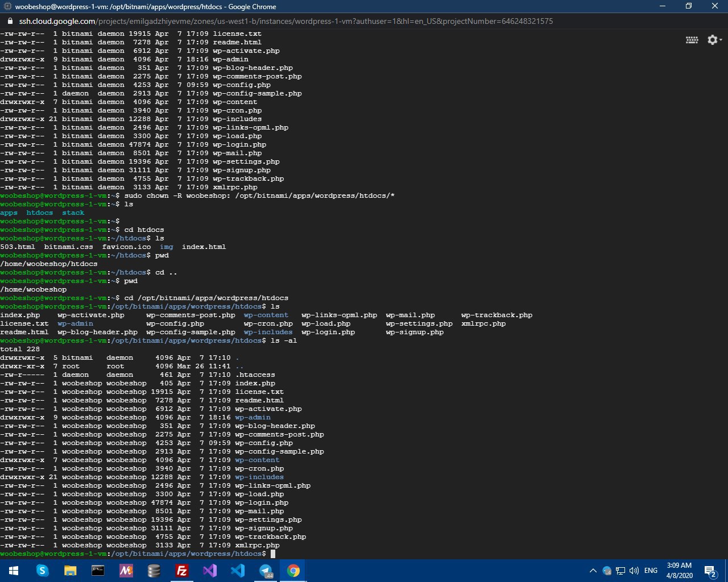Click the Telegram icon in system tray
This screenshot has height=582, width=728.
[607, 571]
